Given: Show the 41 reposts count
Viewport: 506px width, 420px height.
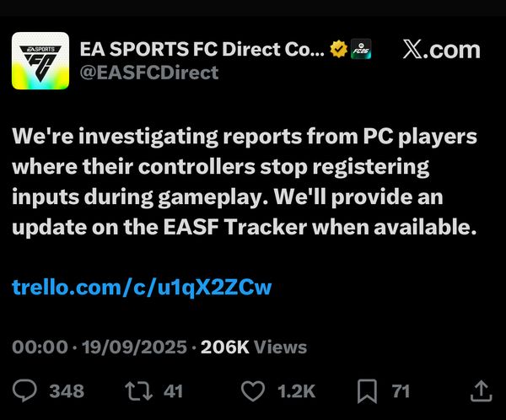Looking at the screenshot, I should pyautogui.click(x=173, y=391).
